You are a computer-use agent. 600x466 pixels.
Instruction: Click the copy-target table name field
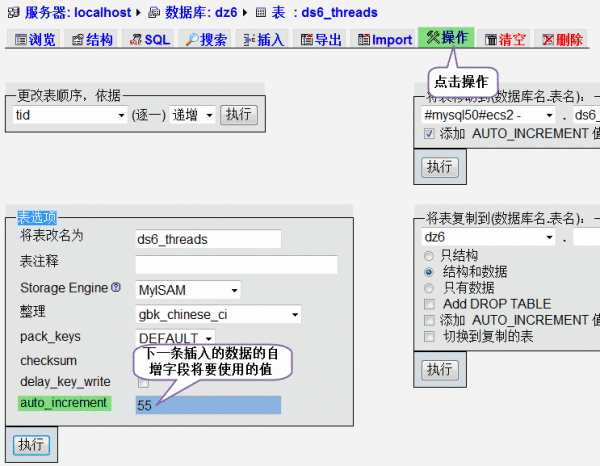pos(587,237)
